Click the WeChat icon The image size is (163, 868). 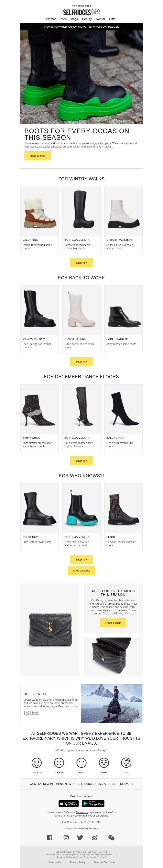click(111, 837)
